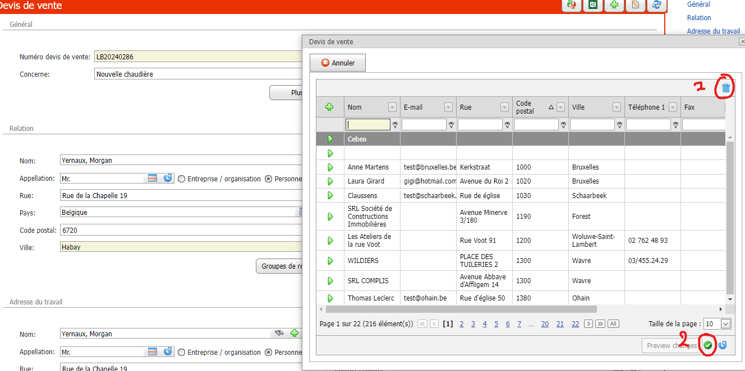This screenshot has width=745, height=371.
Task: Click the Nom filter input field
Action: coord(368,125)
